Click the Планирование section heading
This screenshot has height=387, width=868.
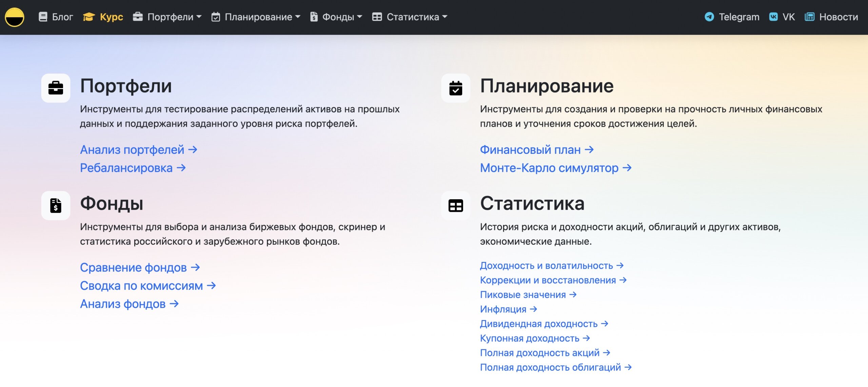coord(547,86)
